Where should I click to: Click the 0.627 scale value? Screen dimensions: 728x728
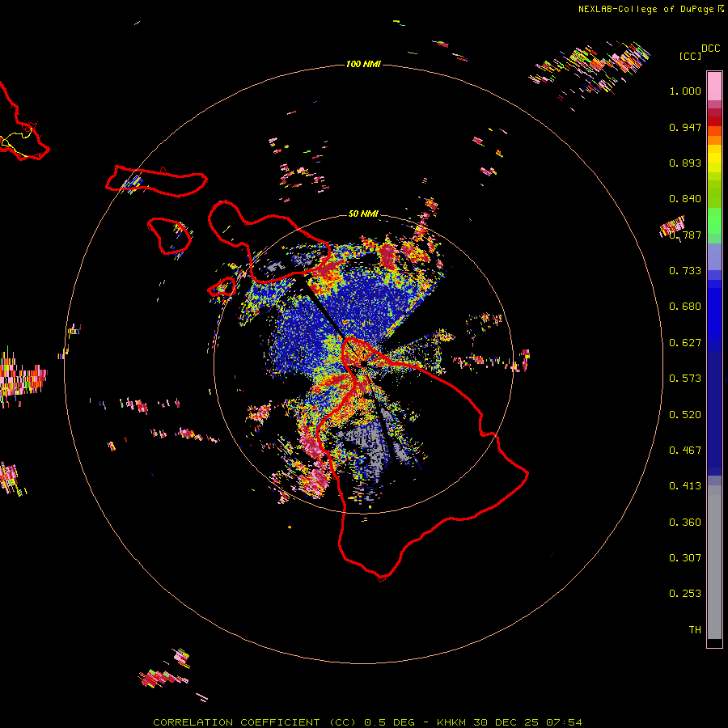[685, 343]
